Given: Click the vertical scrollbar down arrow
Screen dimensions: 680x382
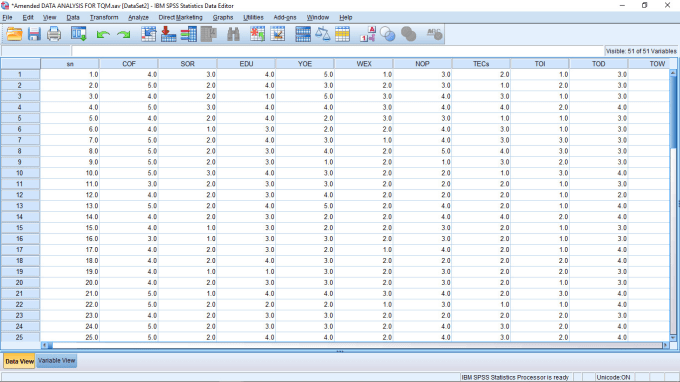Looking at the screenshot, I should tap(673, 338).
